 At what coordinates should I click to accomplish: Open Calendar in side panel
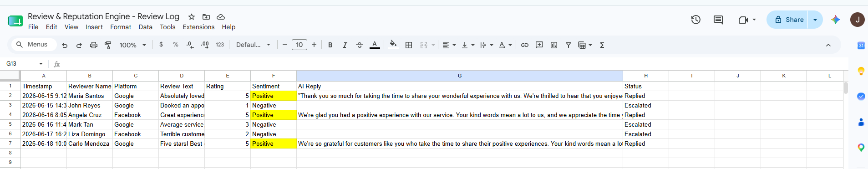point(861,45)
